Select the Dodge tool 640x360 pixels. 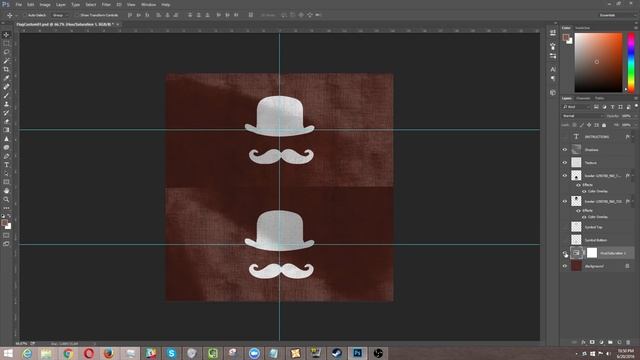pyautogui.click(x=6, y=147)
